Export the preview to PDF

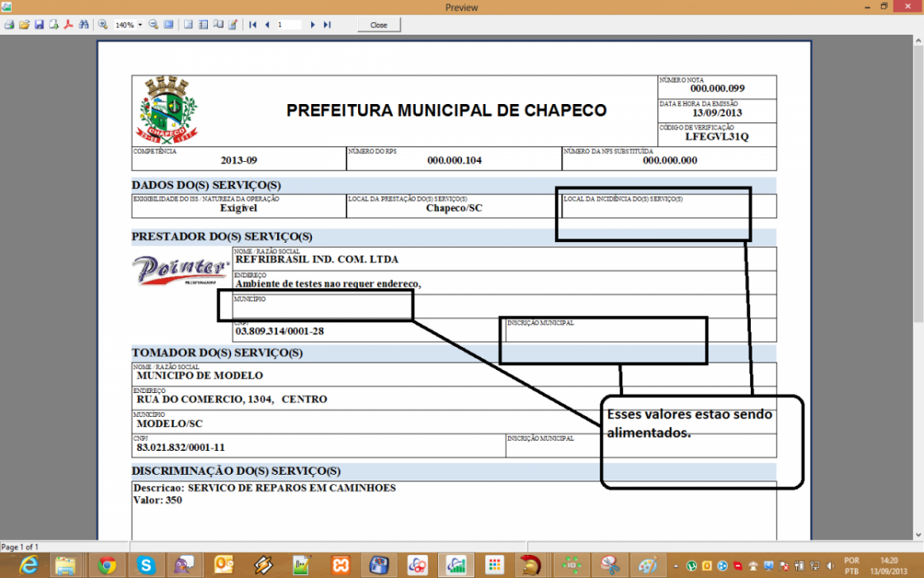68,25
